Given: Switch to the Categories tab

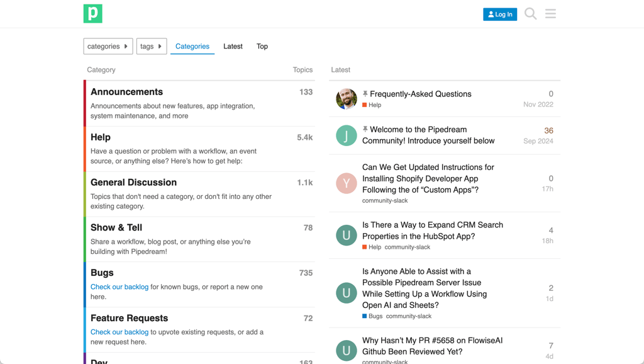Looking at the screenshot, I should 192,47.
